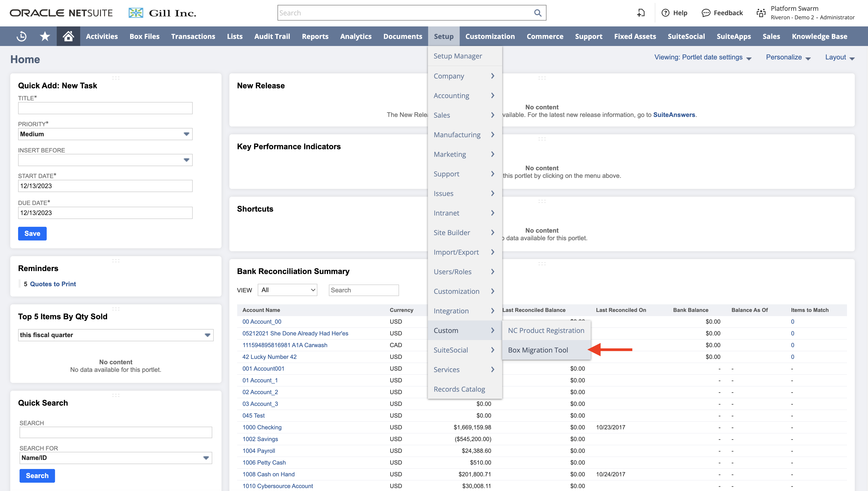Expand Viewing: Portlet date settings

(x=702, y=57)
